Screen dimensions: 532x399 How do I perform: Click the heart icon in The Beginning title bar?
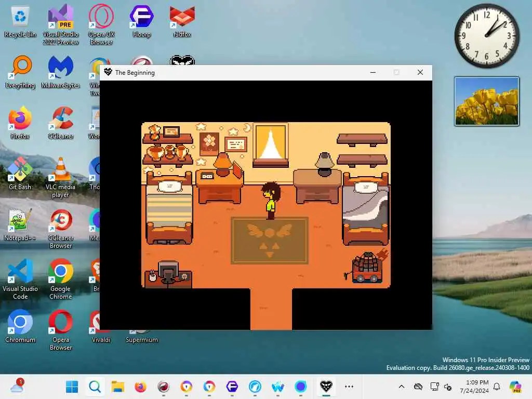point(108,72)
